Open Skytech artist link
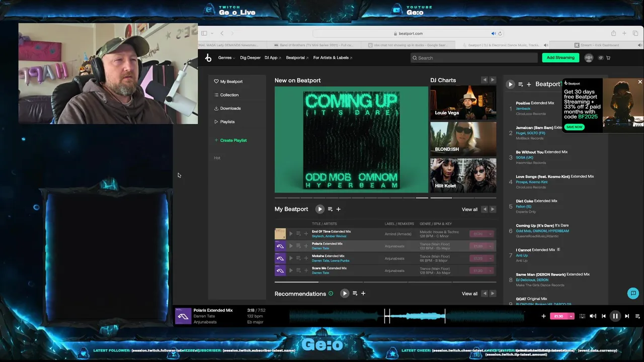This screenshot has height=362, width=644. point(317,236)
